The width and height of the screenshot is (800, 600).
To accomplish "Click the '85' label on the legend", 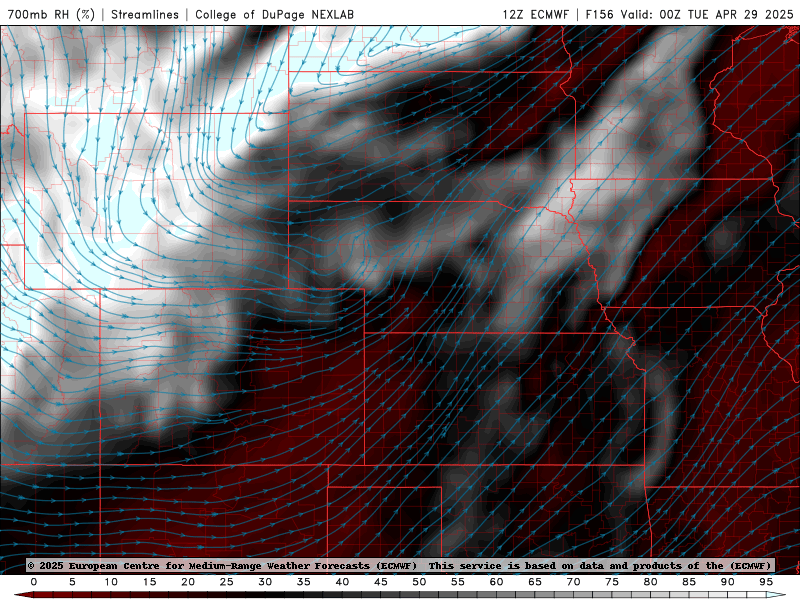I will [689, 582].
